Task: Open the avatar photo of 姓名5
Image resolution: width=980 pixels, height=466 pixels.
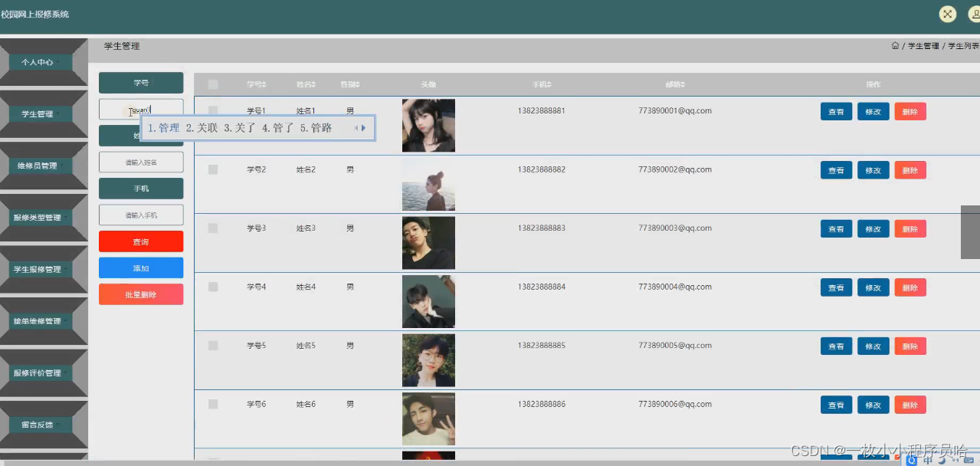Action: (428, 360)
